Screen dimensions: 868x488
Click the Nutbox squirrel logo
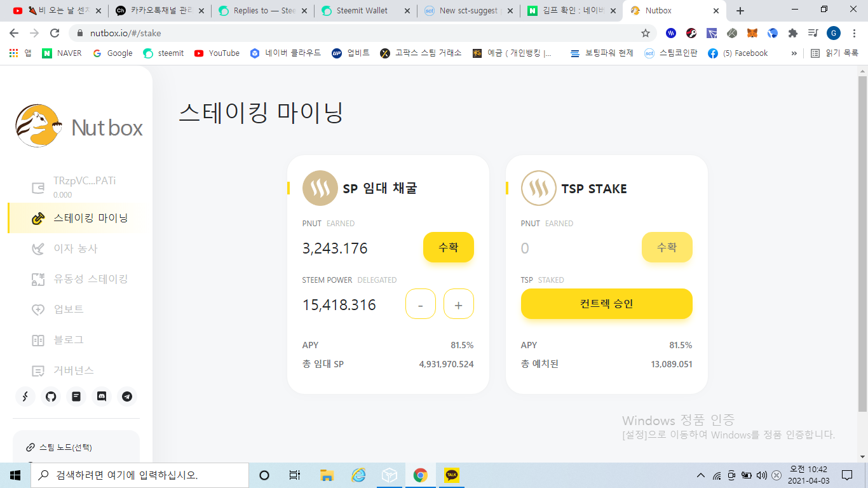[39, 126]
